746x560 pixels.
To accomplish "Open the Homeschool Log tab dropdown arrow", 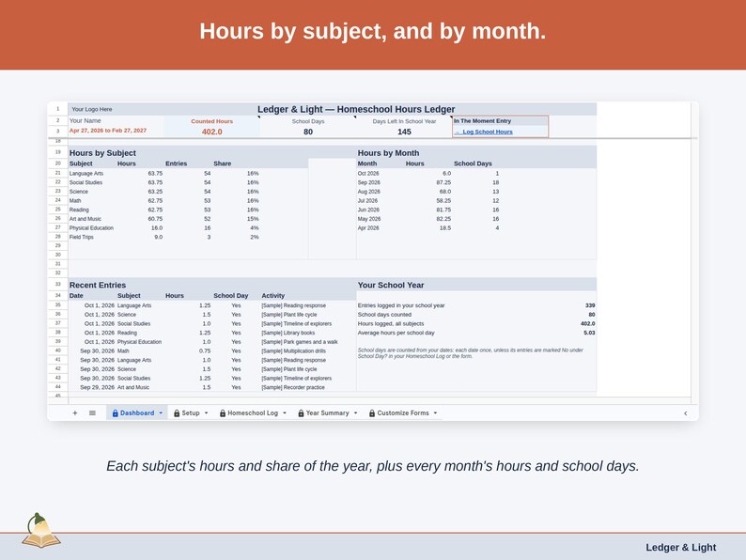I will click(285, 413).
